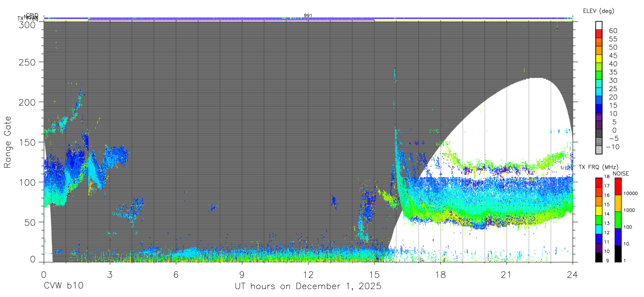
Task: Click the '40' label on the ELEV scale
Action: (x=613, y=64)
